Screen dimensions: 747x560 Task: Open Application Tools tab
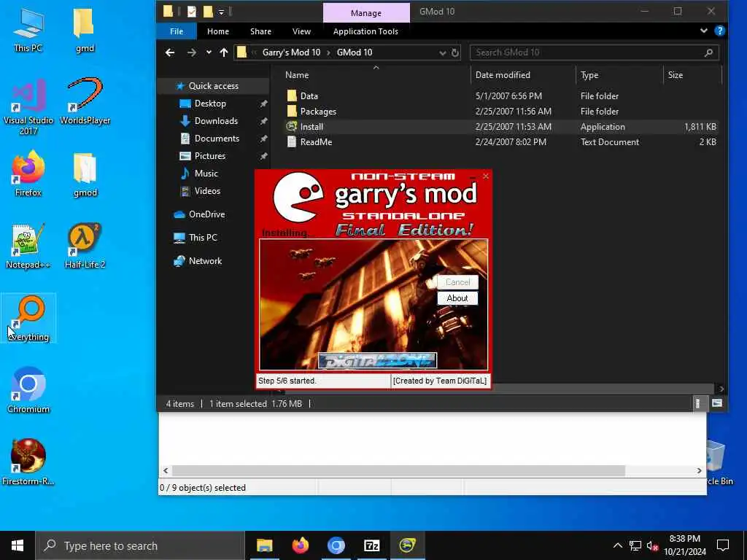tap(365, 31)
